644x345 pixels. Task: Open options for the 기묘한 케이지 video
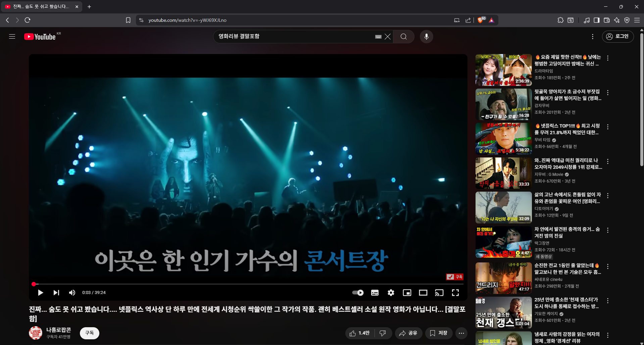608,301
